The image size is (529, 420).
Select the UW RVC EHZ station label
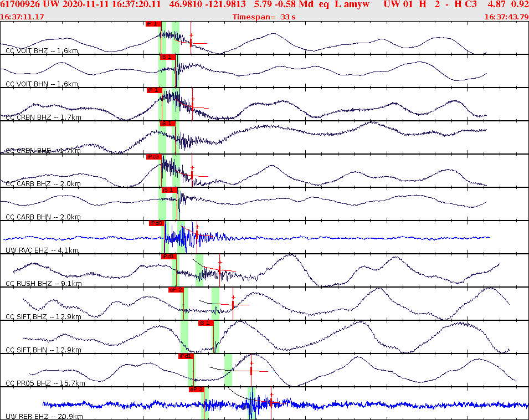click(x=39, y=249)
